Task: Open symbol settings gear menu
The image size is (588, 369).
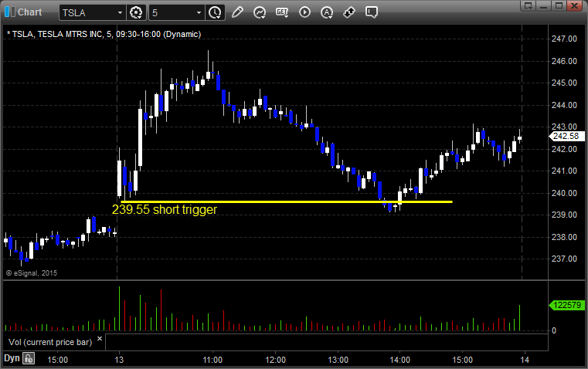Action: point(136,12)
